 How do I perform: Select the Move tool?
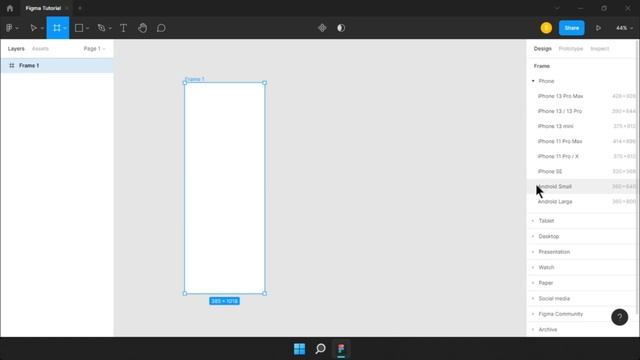[33, 28]
